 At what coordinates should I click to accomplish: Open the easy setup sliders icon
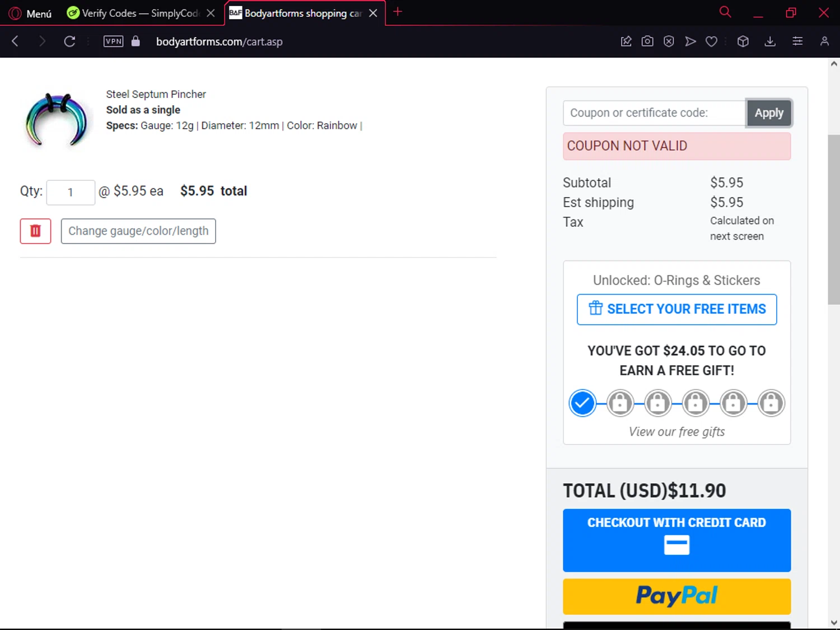[x=797, y=41]
